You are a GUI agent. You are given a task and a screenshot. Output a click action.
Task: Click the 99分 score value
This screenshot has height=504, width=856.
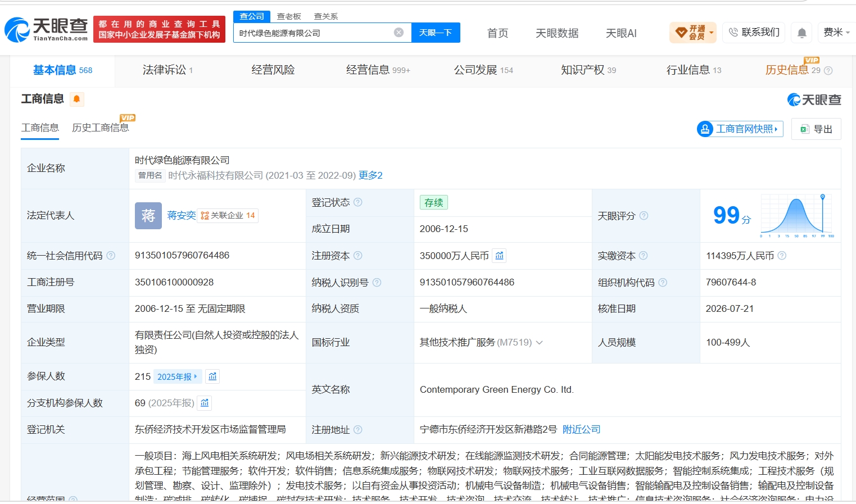(731, 215)
